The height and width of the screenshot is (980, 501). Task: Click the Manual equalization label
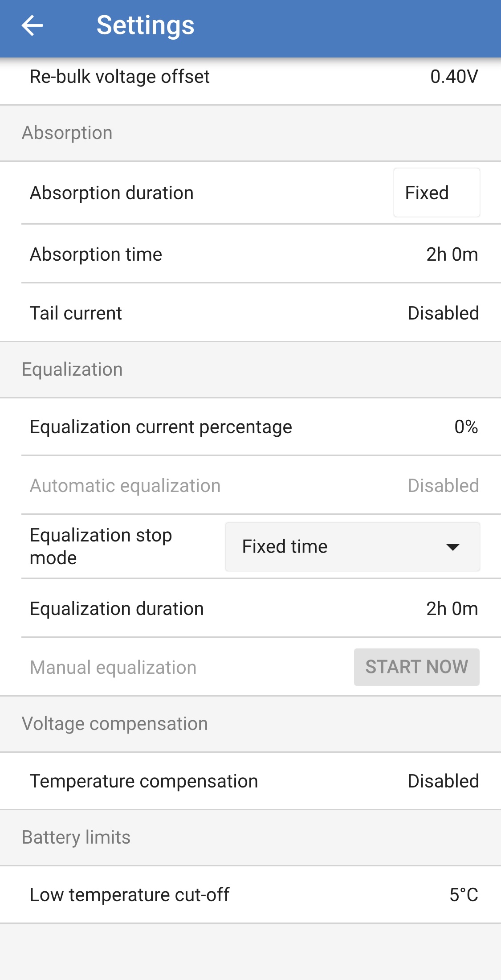pyautogui.click(x=113, y=668)
